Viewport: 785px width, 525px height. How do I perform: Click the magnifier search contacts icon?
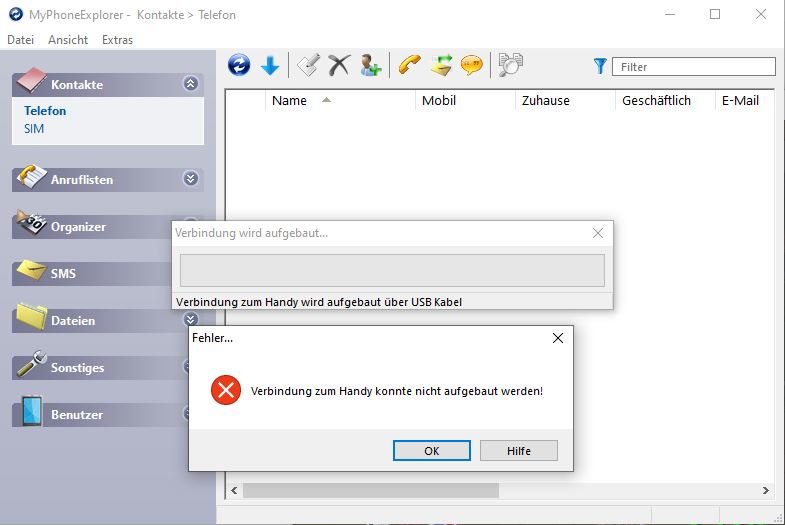(511, 66)
